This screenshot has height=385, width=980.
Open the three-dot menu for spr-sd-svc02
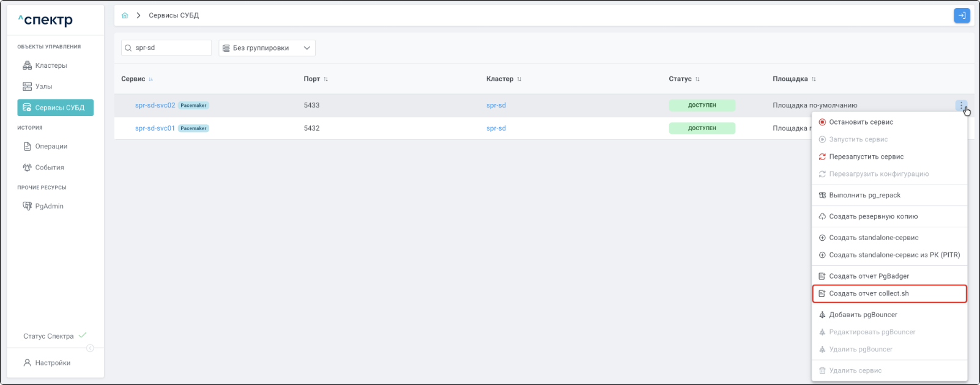[x=961, y=106]
